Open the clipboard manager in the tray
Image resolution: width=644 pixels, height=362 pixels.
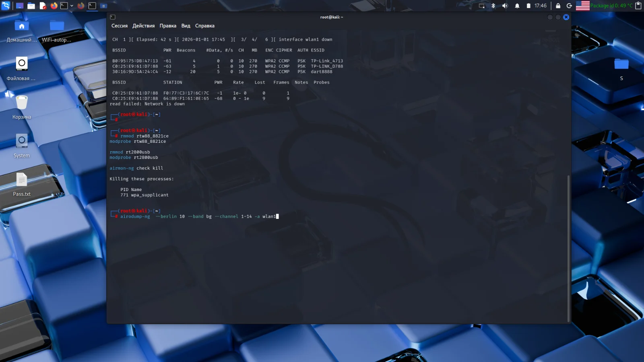pos(638,6)
